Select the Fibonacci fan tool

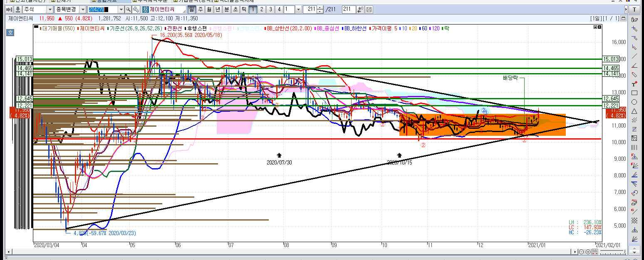coord(634,165)
